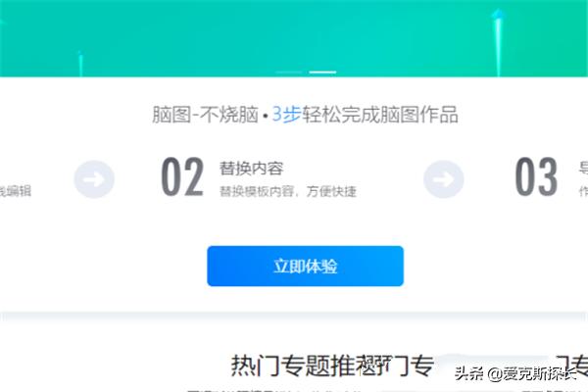
Task: Click the 轻松完成脑图作品 headline portion
Action: (x=380, y=115)
